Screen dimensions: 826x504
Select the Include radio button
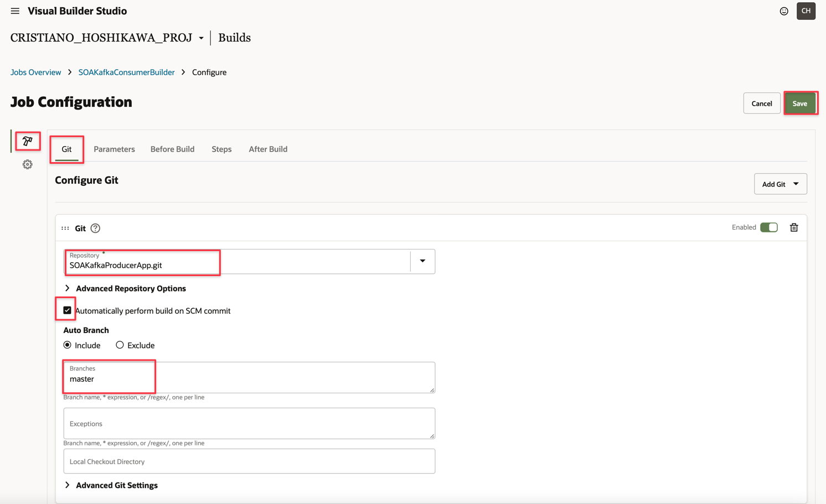[67, 345]
